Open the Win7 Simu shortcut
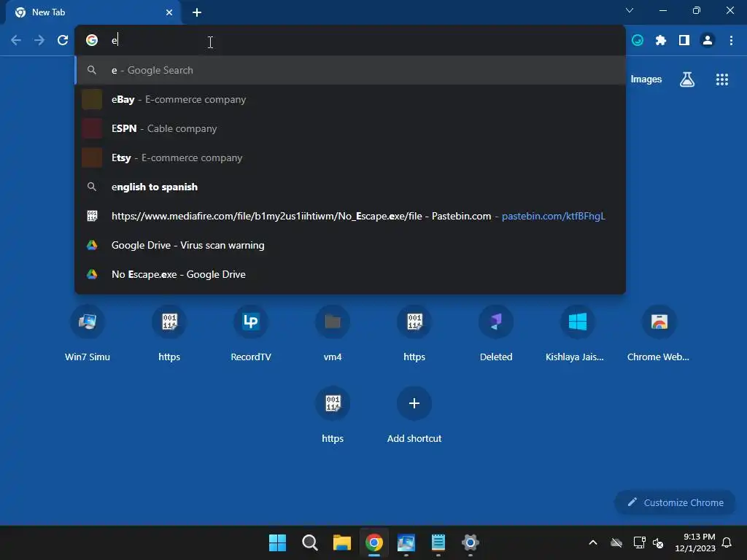Viewport: 747px width, 560px height. [88, 332]
